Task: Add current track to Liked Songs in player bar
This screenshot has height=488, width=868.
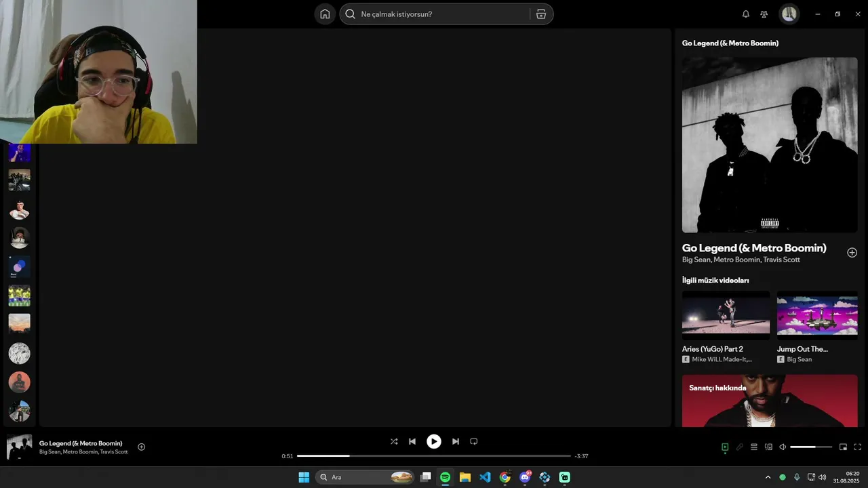Action: tap(141, 447)
